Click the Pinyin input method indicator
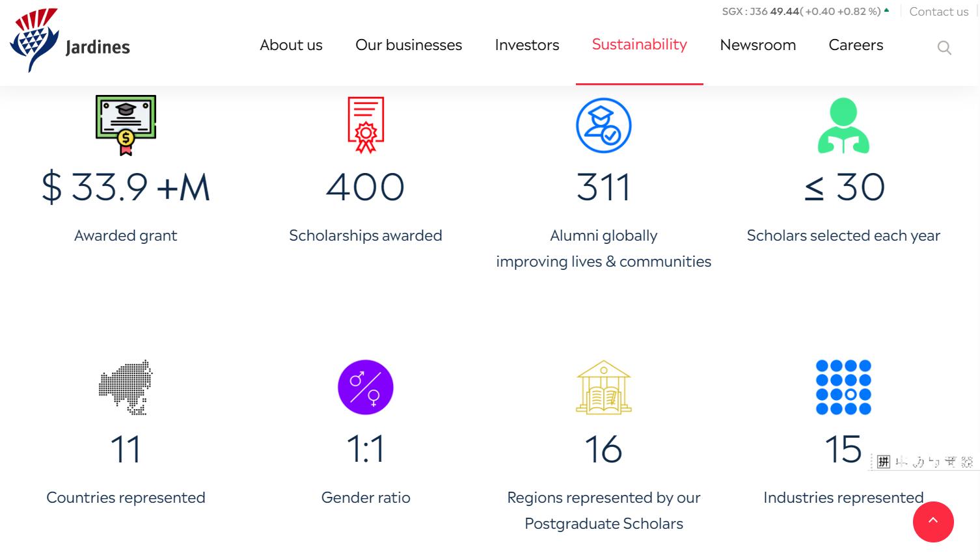Screen dimensions: 980x560 [x=883, y=462]
